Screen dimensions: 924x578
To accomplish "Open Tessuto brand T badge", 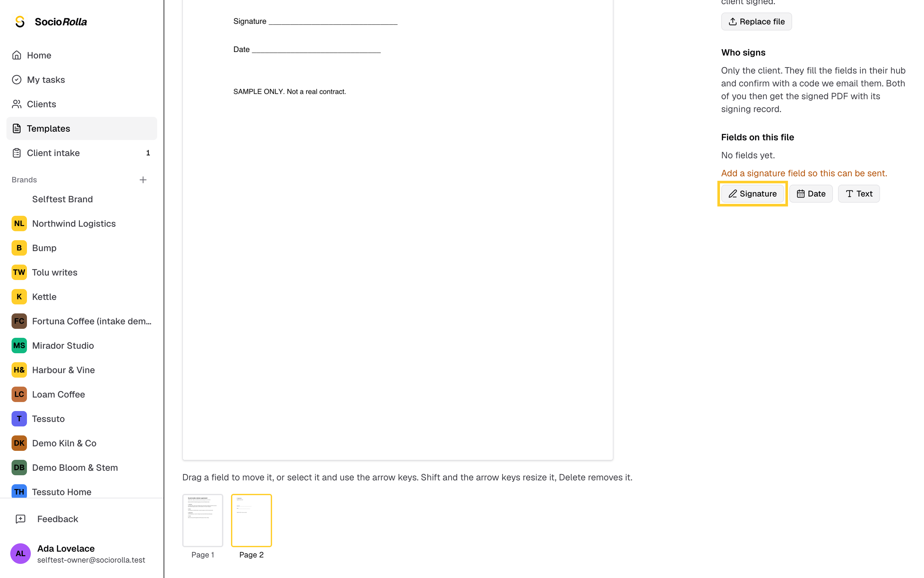I will pos(19,419).
